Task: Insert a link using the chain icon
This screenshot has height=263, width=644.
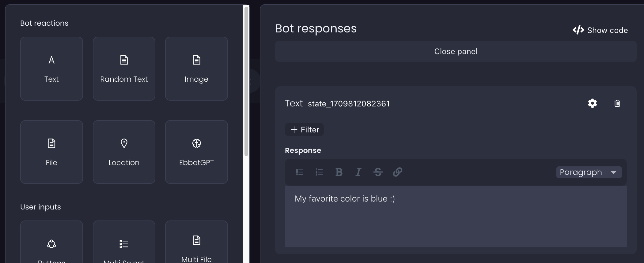Action: pos(397,172)
